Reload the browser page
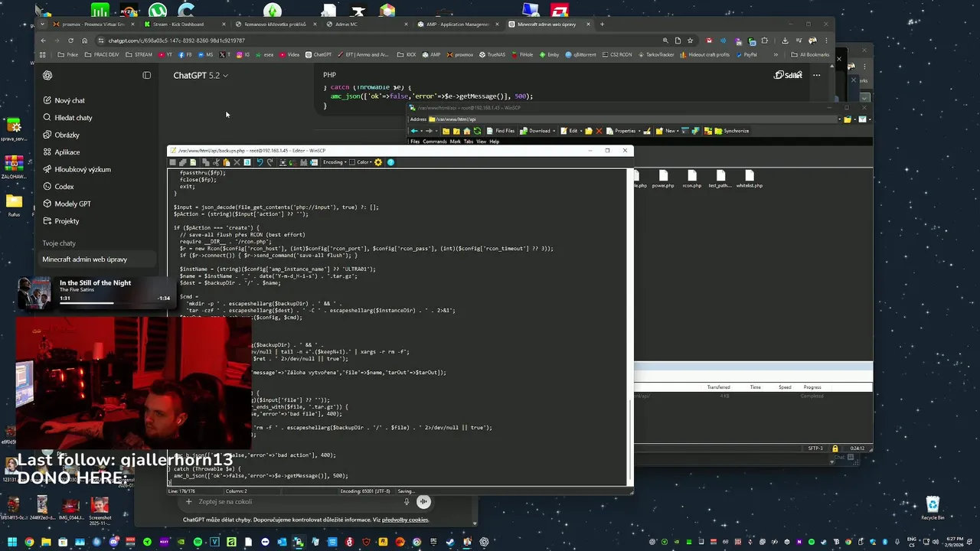Viewport: 980px width, 551px height. click(70, 41)
